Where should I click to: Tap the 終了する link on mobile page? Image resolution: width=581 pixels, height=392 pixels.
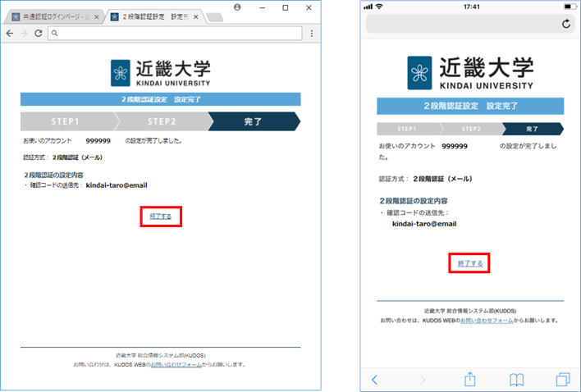click(469, 263)
